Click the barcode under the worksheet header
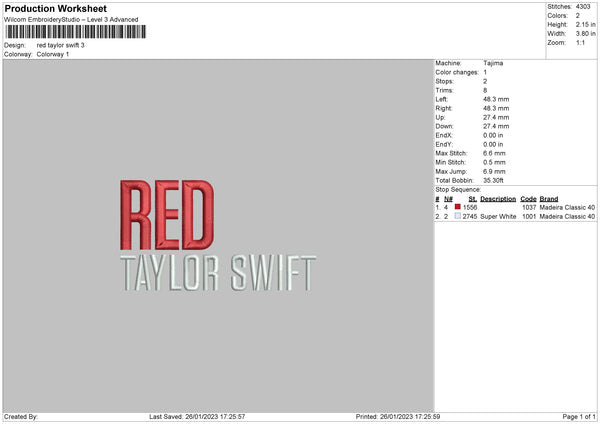The width and height of the screenshot is (600, 424). tap(75, 32)
